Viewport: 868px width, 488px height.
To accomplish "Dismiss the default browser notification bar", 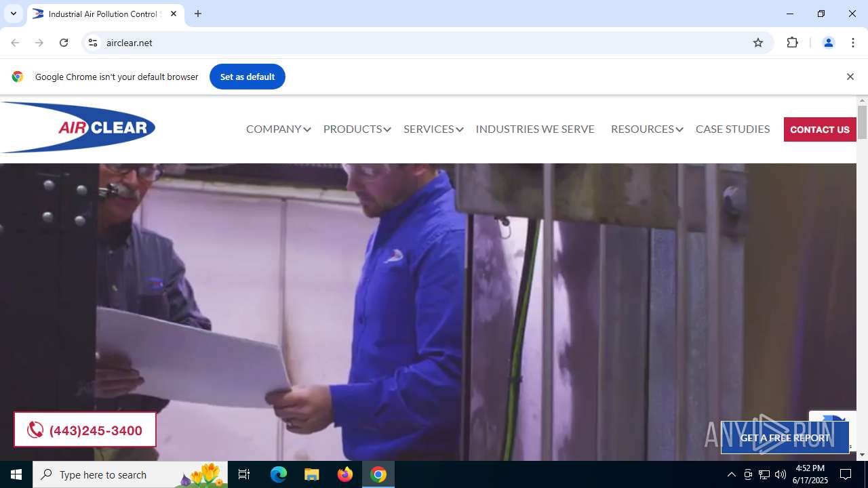I will tap(850, 77).
